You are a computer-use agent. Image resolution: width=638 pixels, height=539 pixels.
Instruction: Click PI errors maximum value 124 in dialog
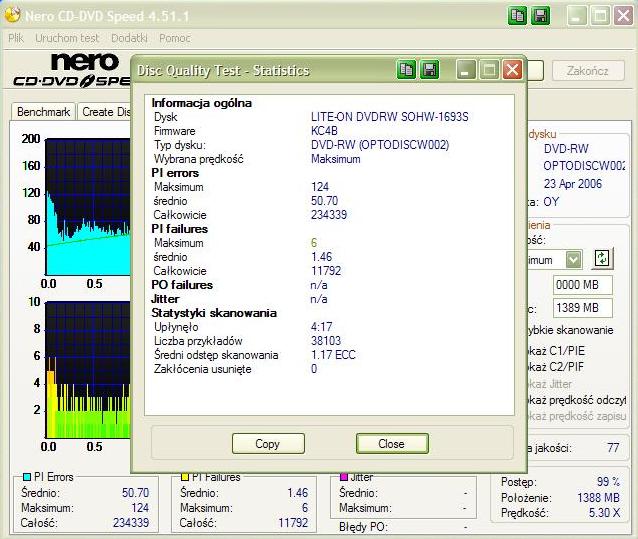tap(319, 187)
